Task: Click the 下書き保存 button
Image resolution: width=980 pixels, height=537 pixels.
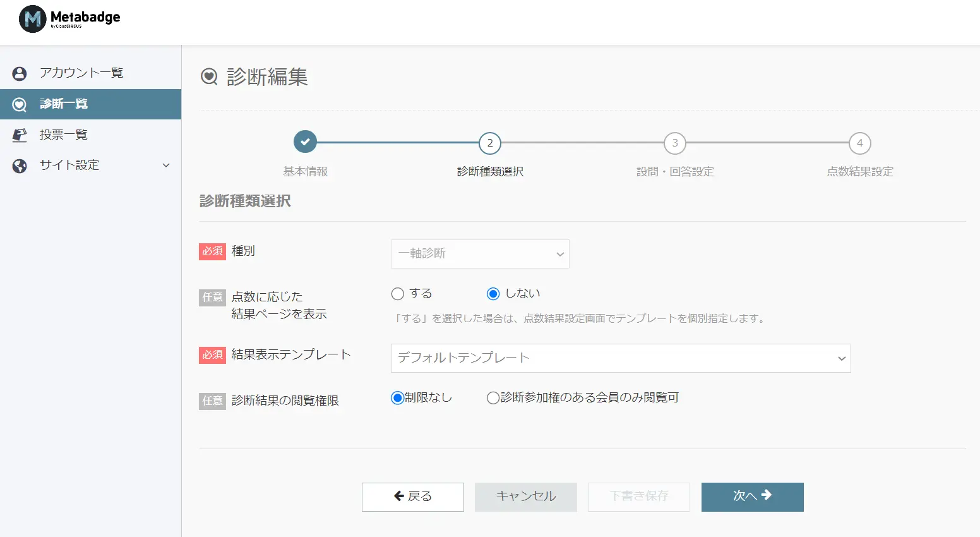Action: pos(639,497)
